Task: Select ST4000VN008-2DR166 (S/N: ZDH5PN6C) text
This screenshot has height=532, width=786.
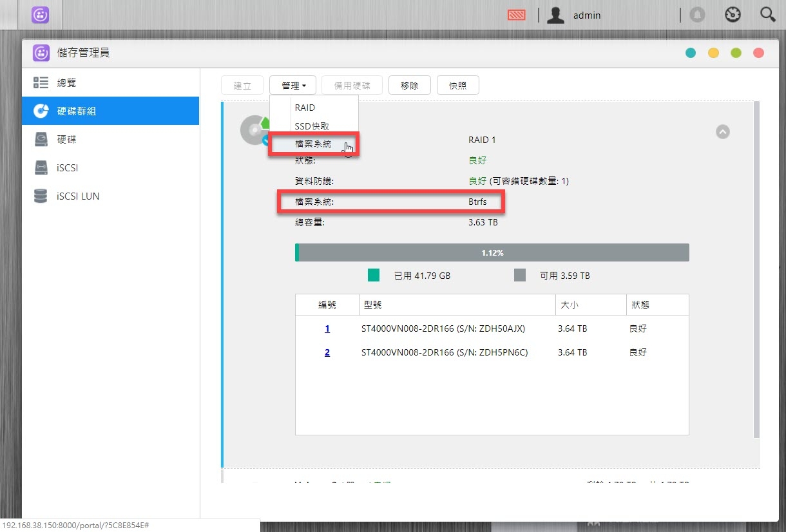Action: pyautogui.click(x=445, y=352)
